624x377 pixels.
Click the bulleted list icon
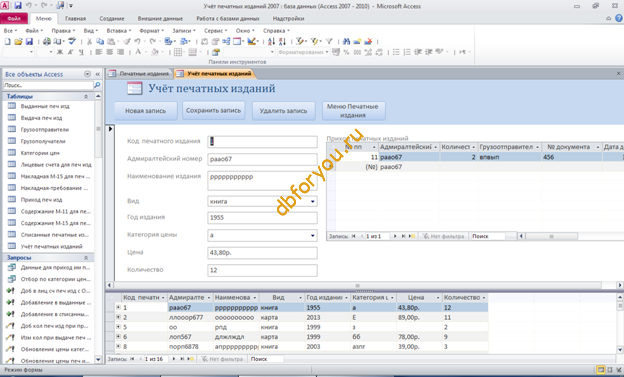[x=396, y=52]
